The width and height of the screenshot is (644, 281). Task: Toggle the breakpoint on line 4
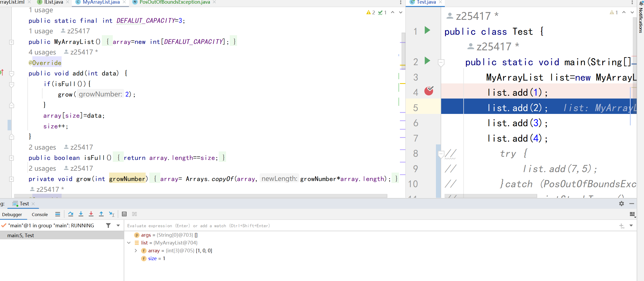click(429, 91)
